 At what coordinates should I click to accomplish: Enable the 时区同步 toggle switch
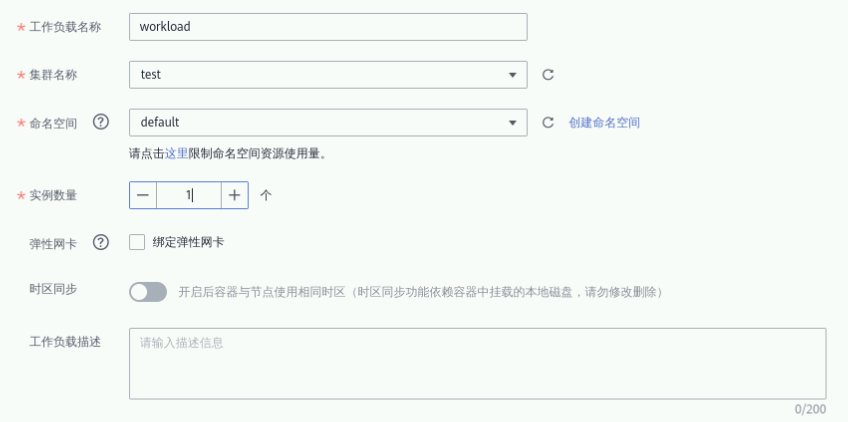[148, 292]
